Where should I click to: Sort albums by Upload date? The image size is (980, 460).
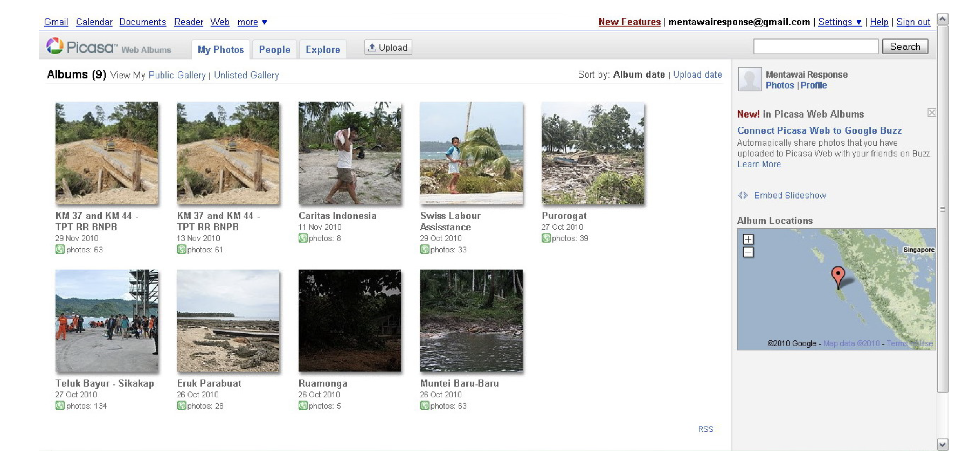697,75
